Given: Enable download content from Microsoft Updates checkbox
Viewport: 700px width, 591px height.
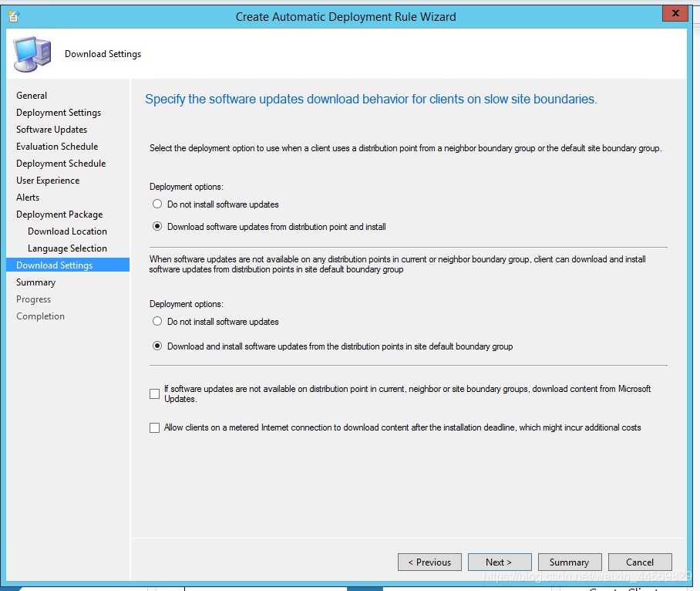Looking at the screenshot, I should pyautogui.click(x=154, y=393).
